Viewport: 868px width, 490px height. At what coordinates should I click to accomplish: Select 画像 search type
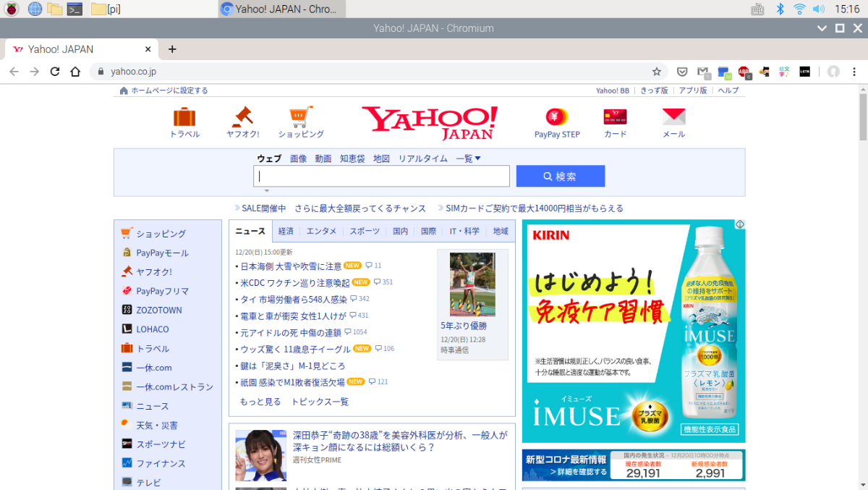(298, 159)
